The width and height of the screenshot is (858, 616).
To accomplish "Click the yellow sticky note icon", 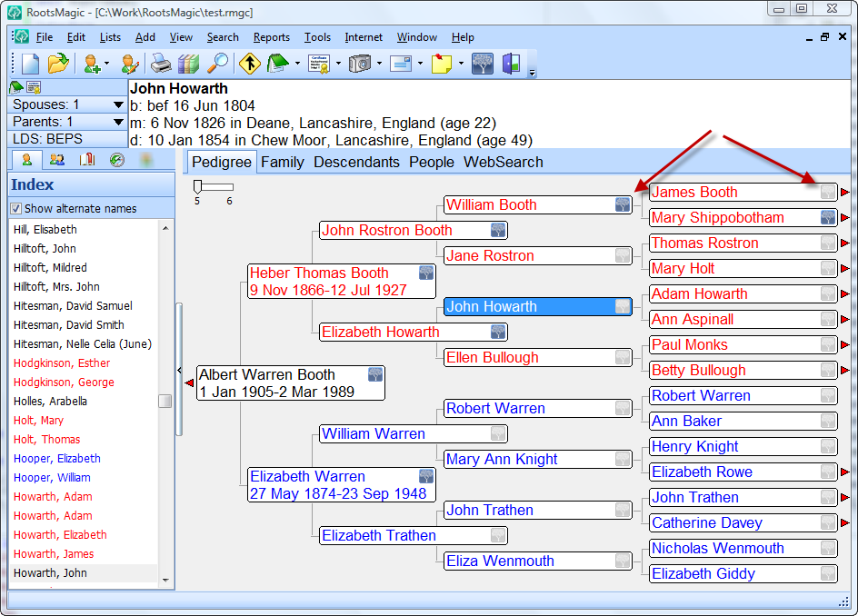I will [x=442, y=64].
